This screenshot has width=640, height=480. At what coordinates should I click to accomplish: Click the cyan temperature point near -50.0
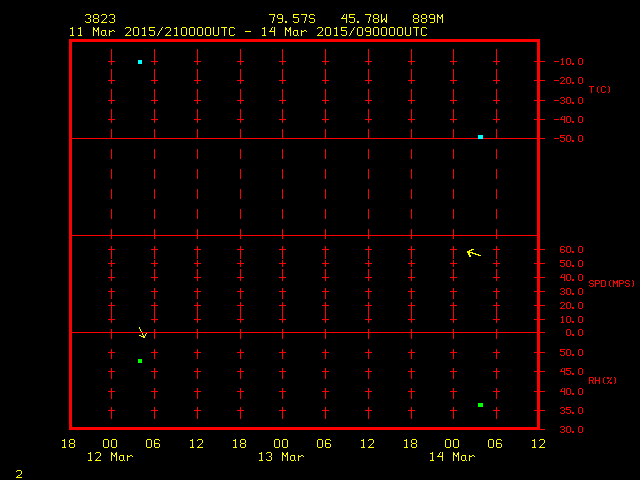coord(481,137)
